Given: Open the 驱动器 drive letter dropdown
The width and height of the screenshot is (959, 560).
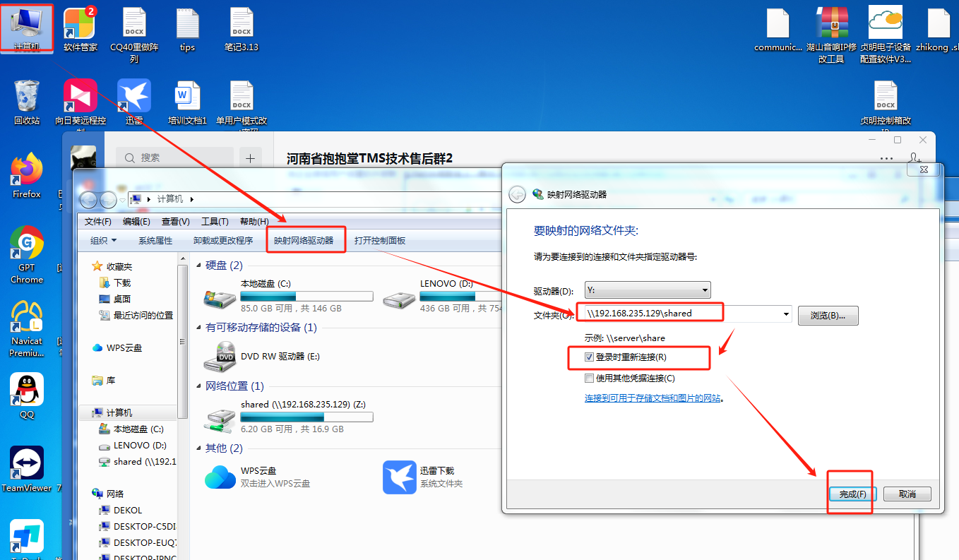Looking at the screenshot, I should 647,290.
